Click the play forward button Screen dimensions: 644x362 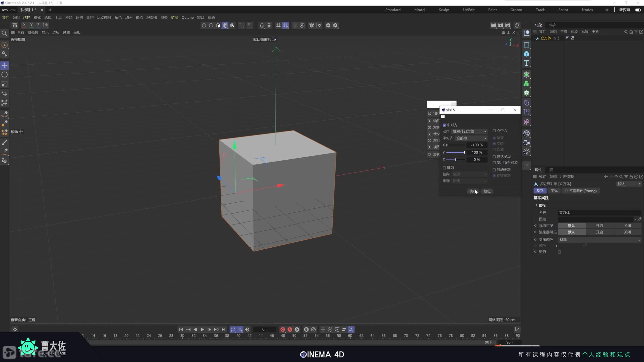(x=202, y=329)
